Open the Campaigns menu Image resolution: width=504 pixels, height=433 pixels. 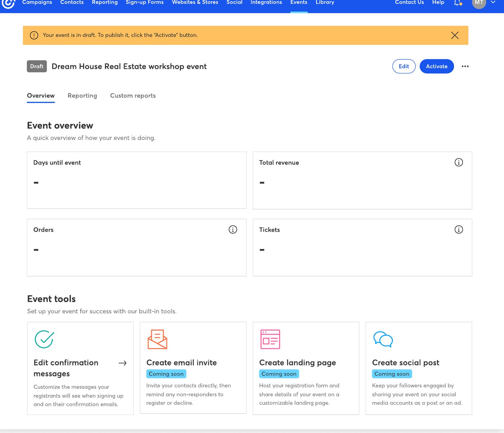tap(37, 2)
